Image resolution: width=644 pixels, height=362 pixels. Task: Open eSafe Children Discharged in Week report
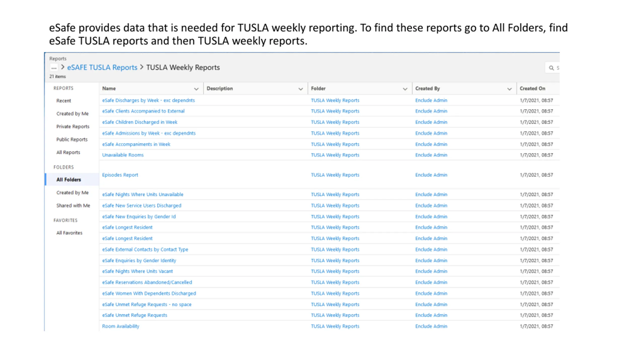[140, 122]
